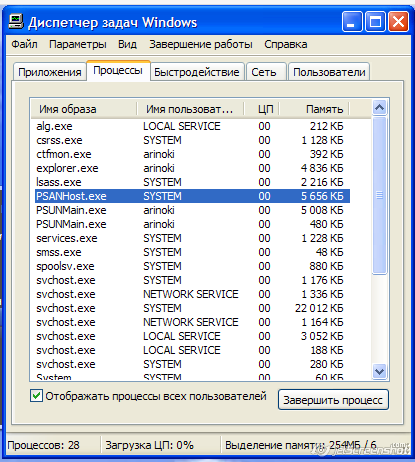Close the Диспетчер задач Windows window
This screenshot has width=415, height=462.
coord(398,21)
